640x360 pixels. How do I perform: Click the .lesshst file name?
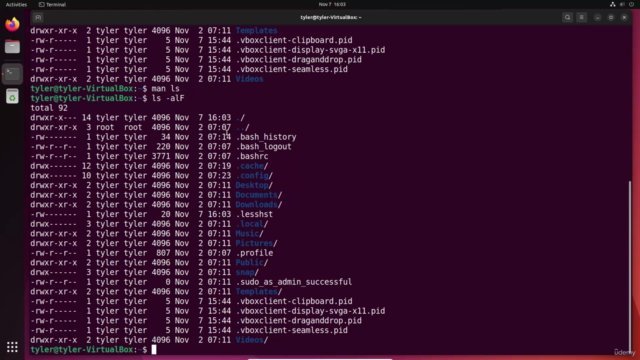[x=254, y=214]
